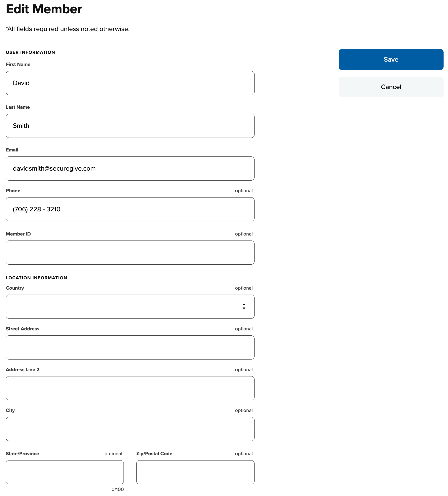Focus the Address Line 2 field
Screen dimensions: 448x496
pos(130,388)
